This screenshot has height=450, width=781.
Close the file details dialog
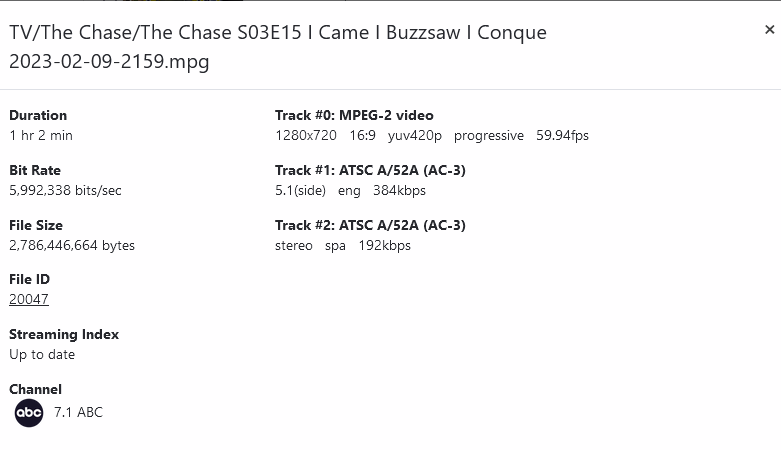[x=769, y=30]
